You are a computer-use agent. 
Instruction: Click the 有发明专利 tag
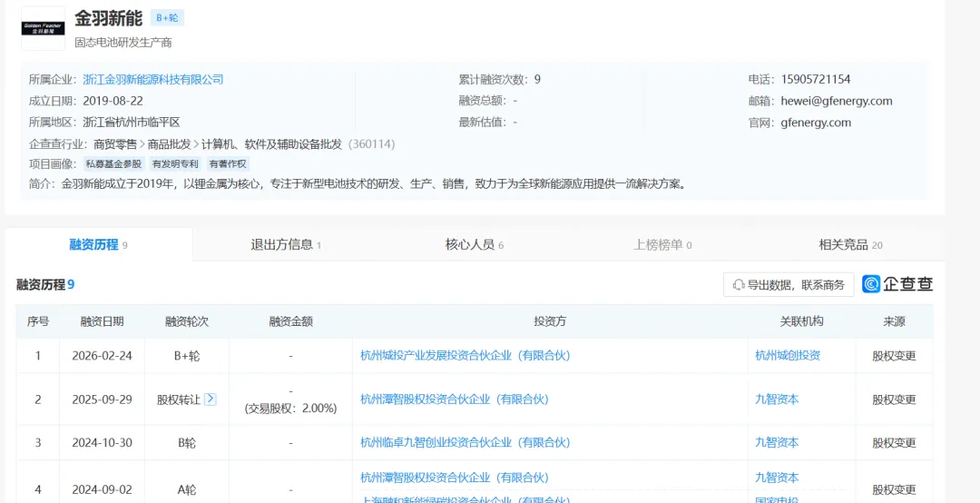(176, 164)
